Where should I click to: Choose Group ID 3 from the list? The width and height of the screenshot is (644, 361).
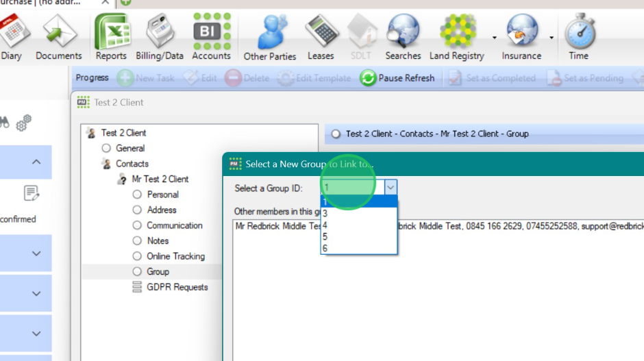point(359,213)
